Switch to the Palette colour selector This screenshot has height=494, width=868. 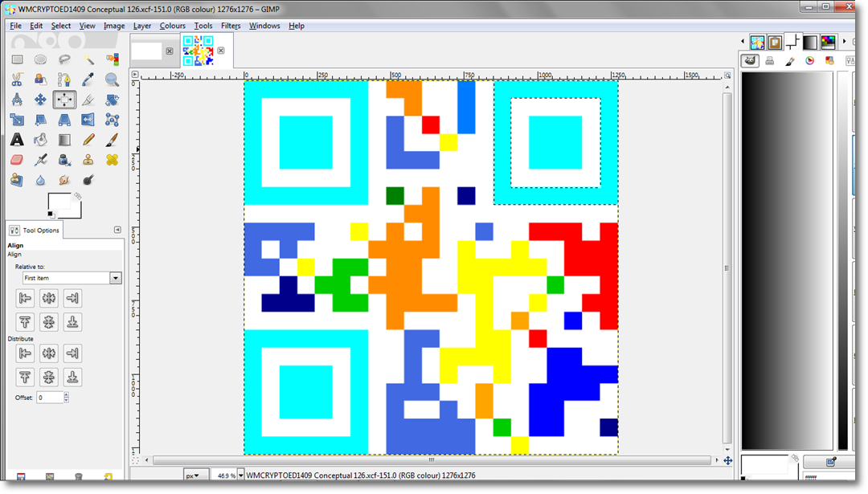pyautogui.click(x=829, y=61)
